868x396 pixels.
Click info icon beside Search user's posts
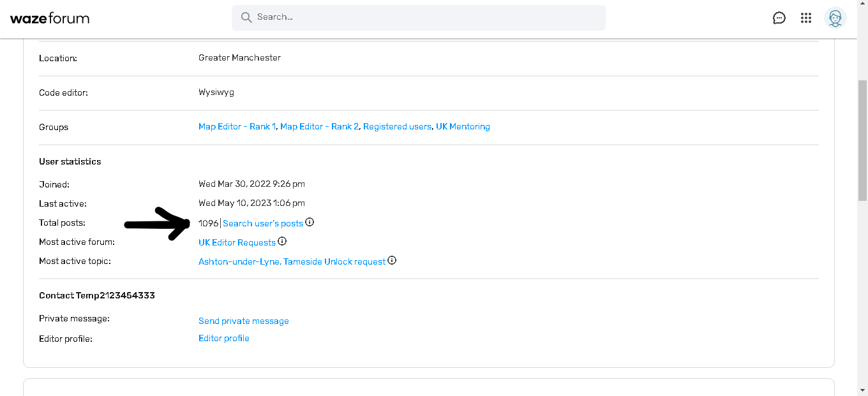[x=310, y=223]
